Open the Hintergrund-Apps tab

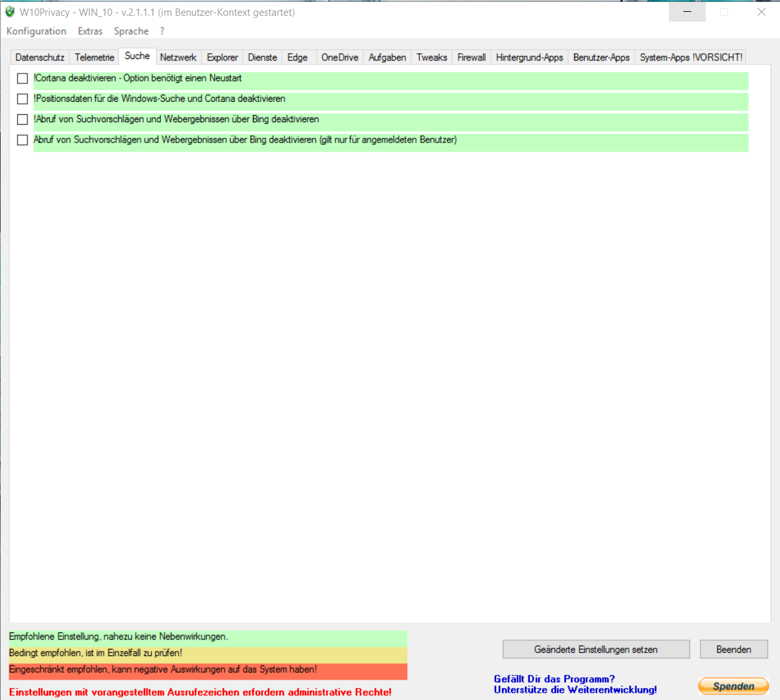(529, 57)
